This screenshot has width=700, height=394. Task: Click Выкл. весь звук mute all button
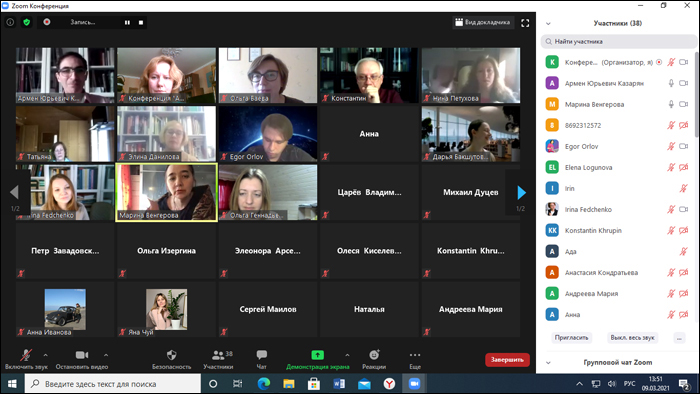[x=632, y=338]
